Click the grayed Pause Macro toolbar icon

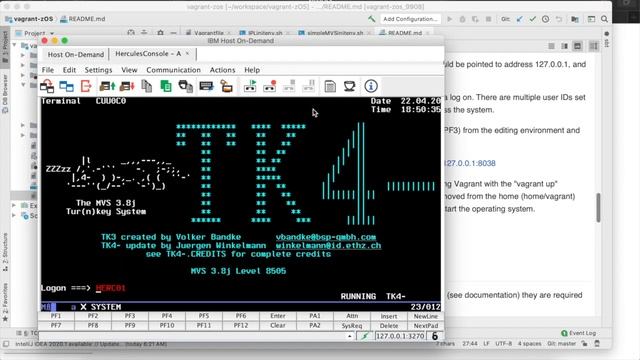click(309, 86)
